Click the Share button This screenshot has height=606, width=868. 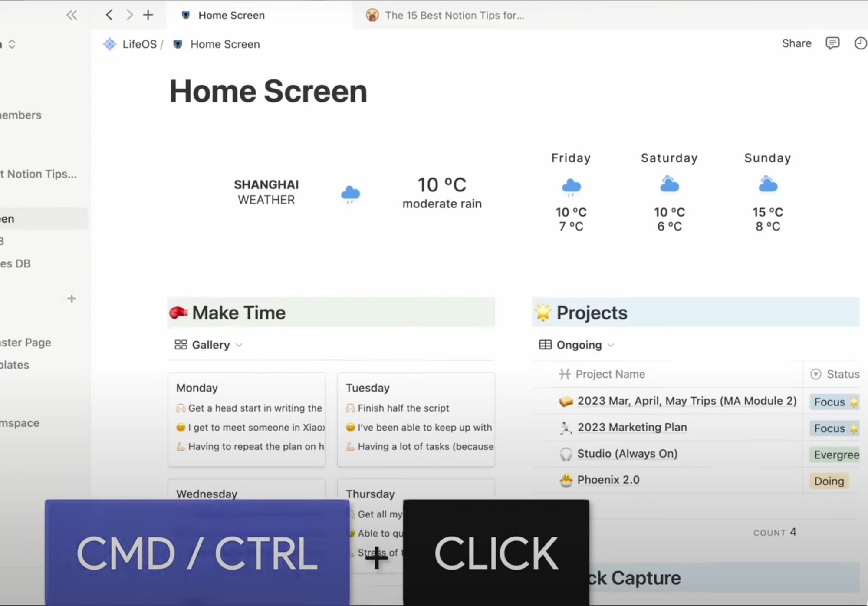coord(796,43)
